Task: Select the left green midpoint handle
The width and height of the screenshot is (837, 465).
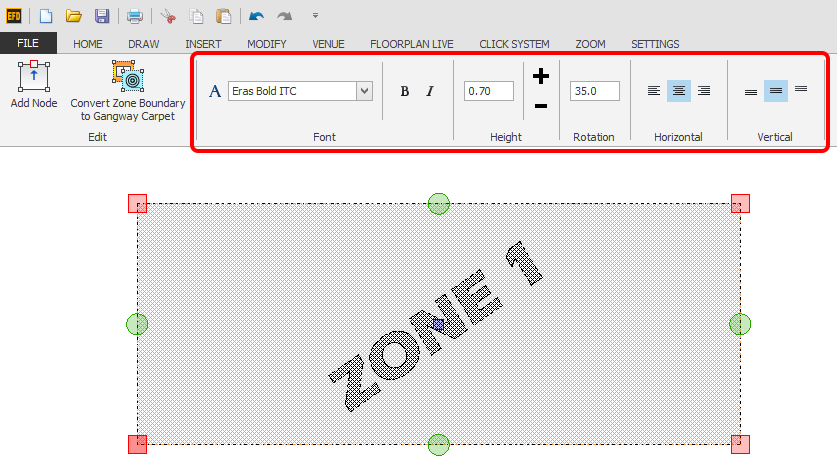Action: [x=137, y=324]
